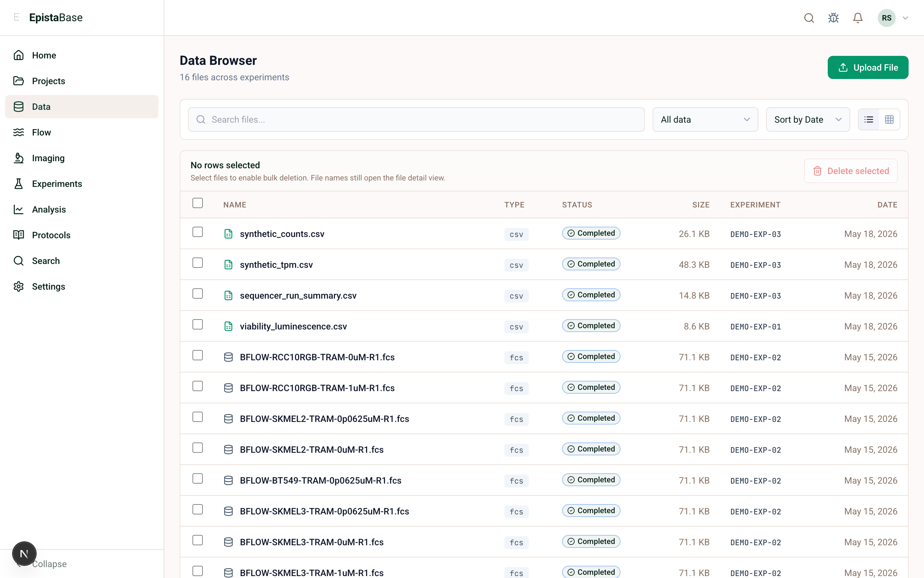Select checkbox for BFLOW-RCC10RGB-TRAM-1uM-R1.fcs

point(197,386)
